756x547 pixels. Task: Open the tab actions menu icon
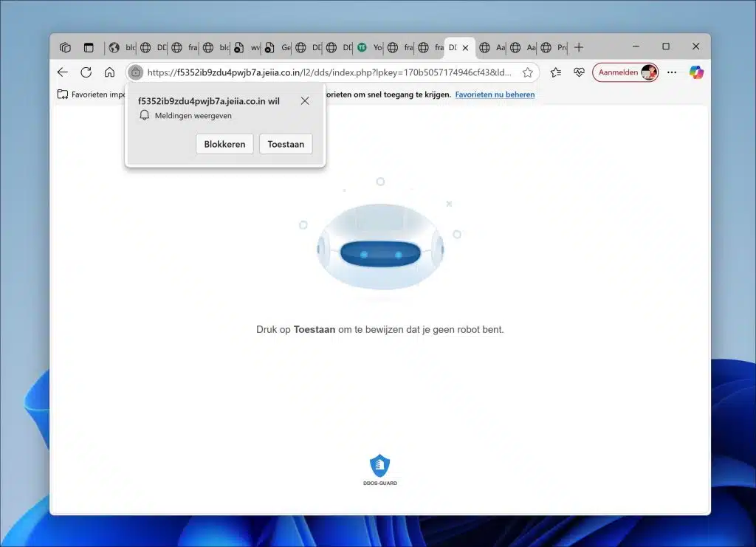point(65,47)
